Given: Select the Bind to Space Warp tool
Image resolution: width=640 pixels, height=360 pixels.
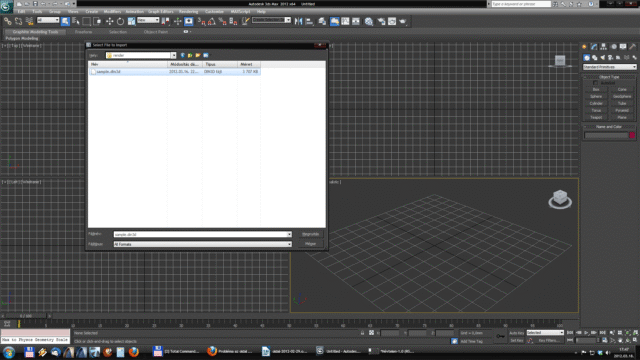Looking at the screenshot, I should (x=29, y=21).
